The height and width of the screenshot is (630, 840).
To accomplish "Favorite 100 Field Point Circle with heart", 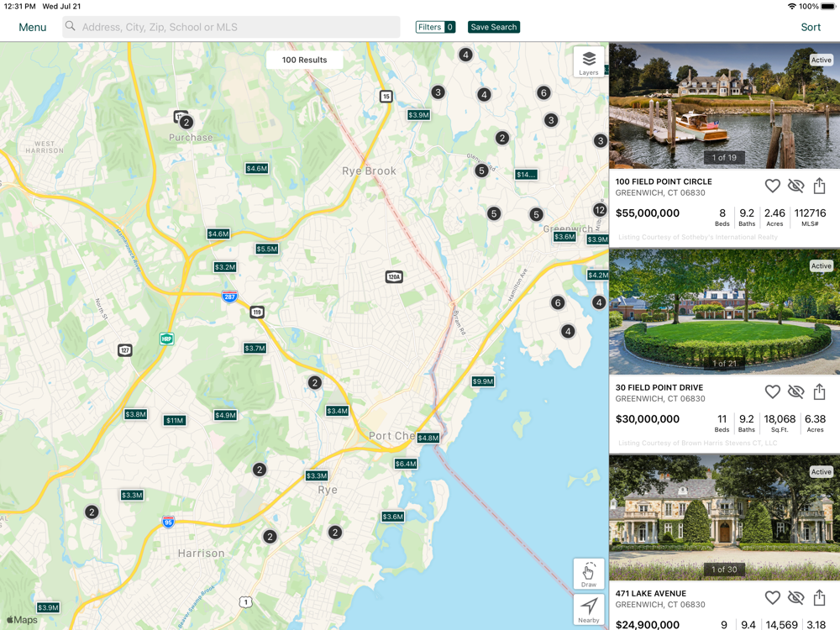I will click(x=772, y=186).
